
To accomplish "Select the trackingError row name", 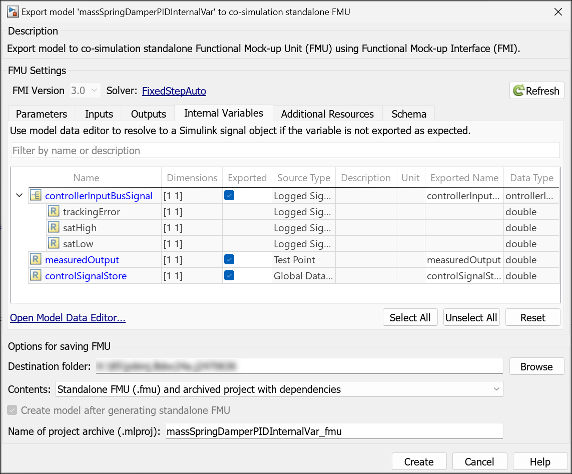I will coord(91,212).
